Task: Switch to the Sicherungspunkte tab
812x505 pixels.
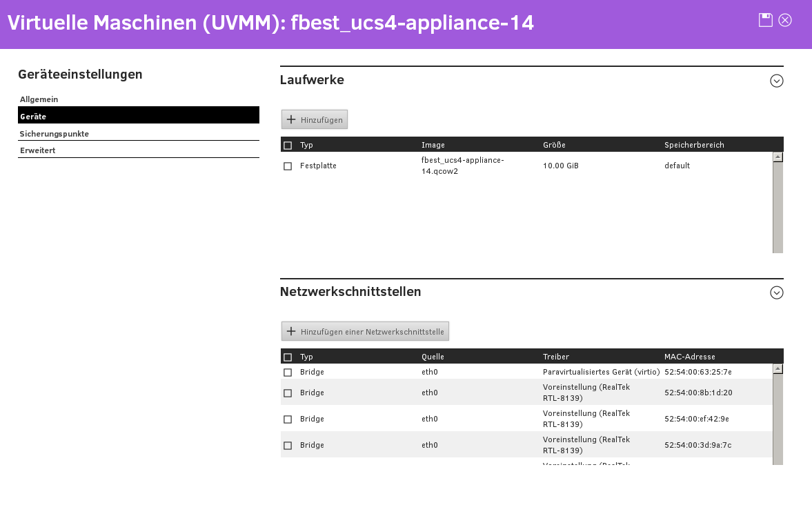Action: click(x=55, y=134)
